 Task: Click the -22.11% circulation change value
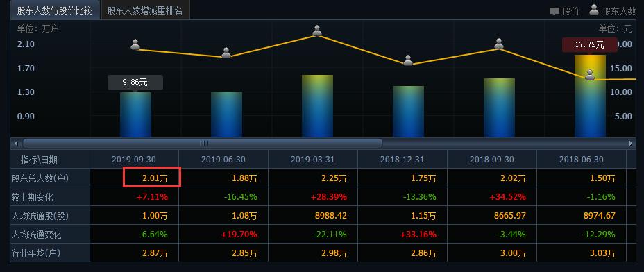[330, 235]
